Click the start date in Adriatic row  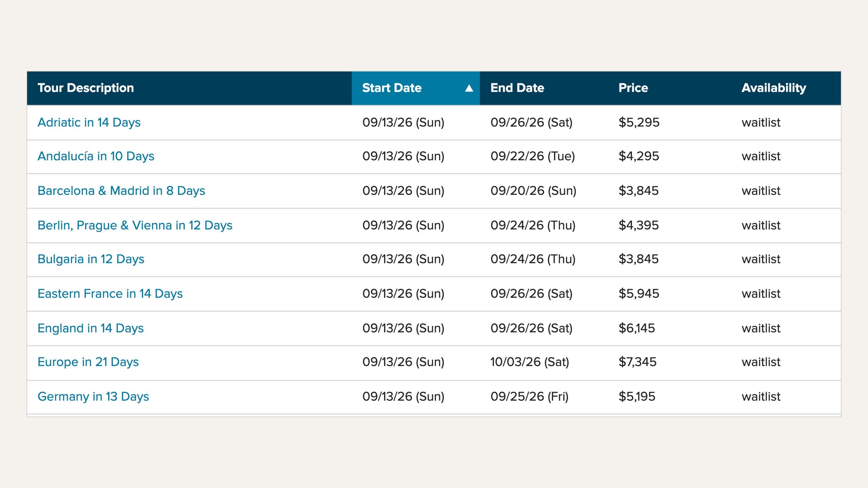coord(403,122)
